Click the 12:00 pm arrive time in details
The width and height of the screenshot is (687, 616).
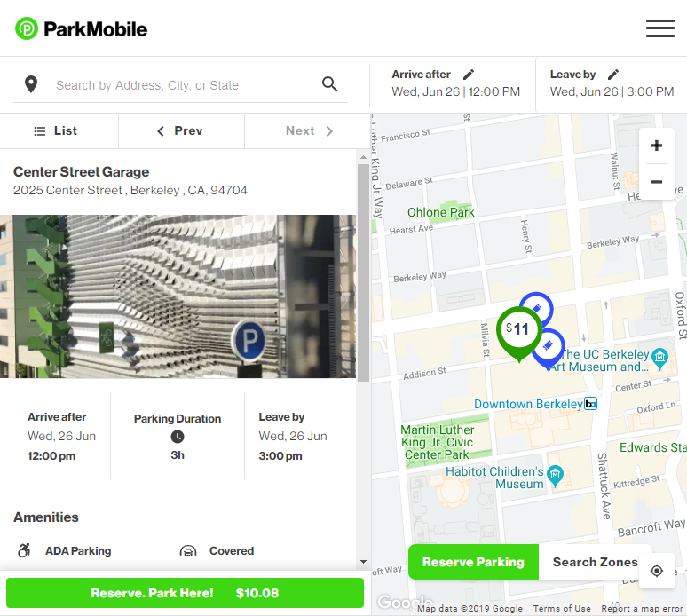pos(51,456)
